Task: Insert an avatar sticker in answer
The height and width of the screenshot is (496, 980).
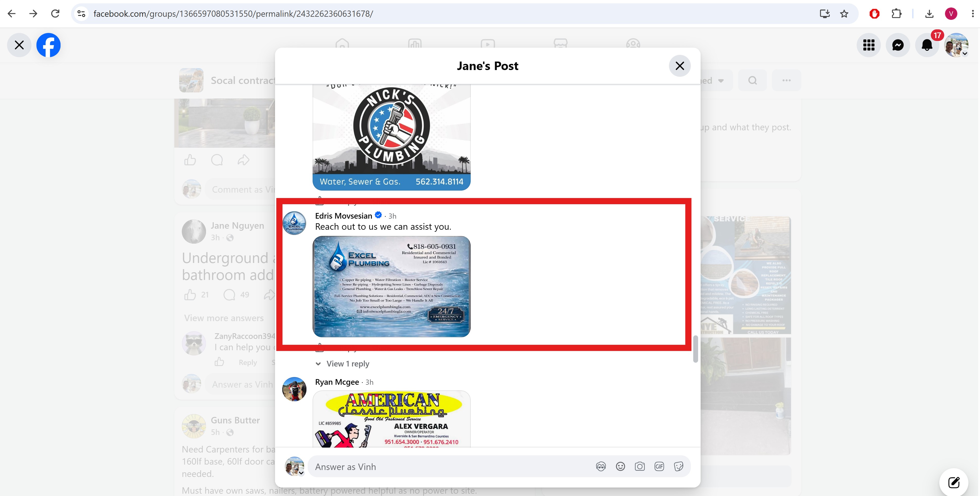Action: click(x=601, y=466)
